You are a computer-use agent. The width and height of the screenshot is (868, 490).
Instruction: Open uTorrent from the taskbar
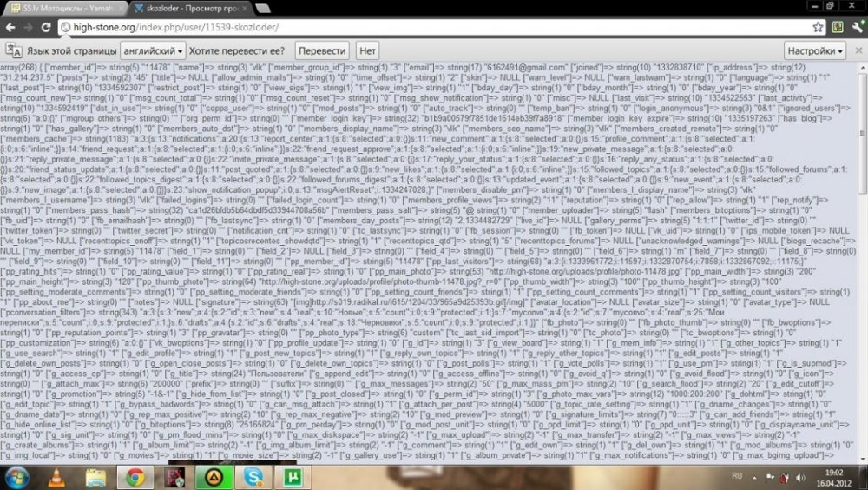tap(293, 477)
